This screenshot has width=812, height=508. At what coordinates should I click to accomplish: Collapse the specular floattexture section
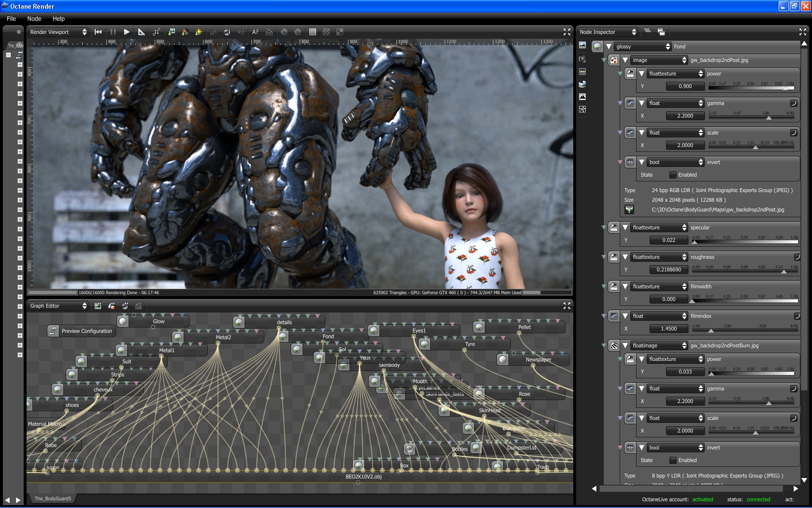[x=625, y=227]
